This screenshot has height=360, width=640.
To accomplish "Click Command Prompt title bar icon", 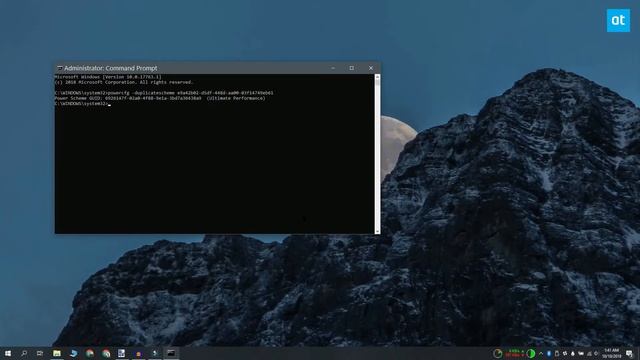I will tap(60, 68).
